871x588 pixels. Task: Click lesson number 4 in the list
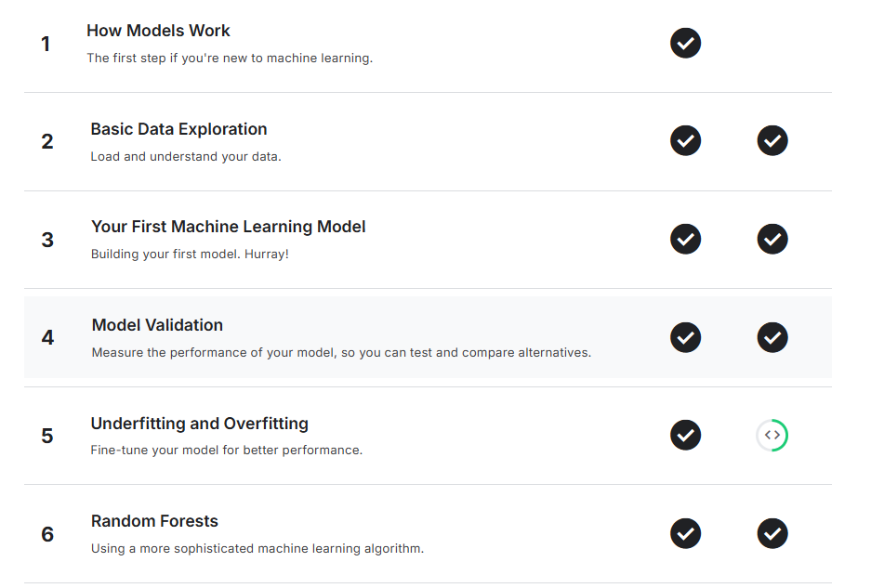point(47,338)
